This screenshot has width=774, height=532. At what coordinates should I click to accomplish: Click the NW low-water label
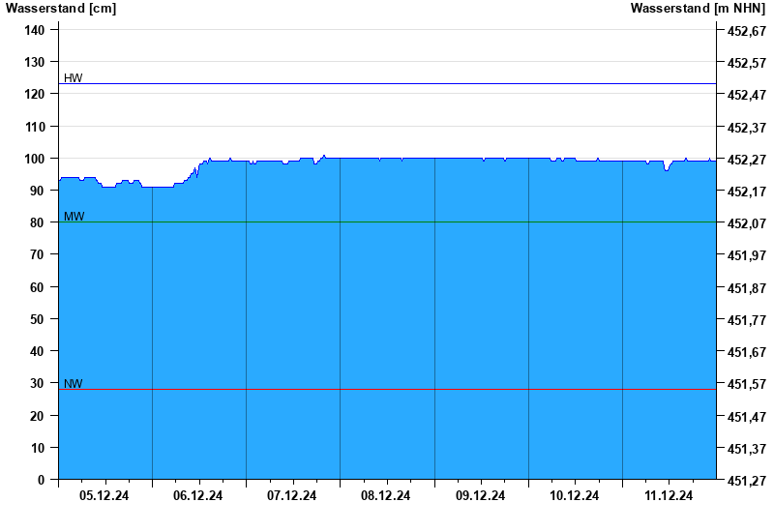pos(74,383)
